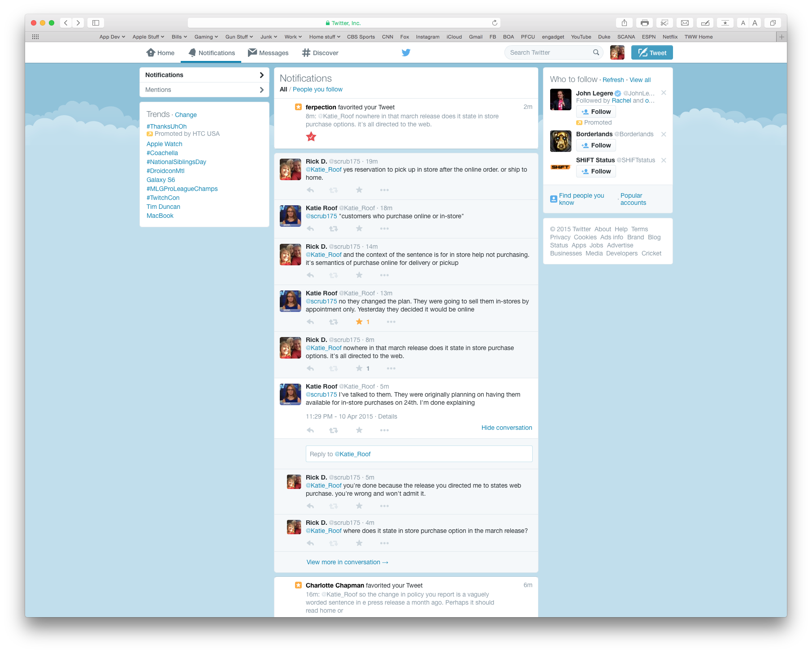Viewport: 812px width, 653px height.
Task: Select the Notifications nav tab
Action: (x=211, y=53)
